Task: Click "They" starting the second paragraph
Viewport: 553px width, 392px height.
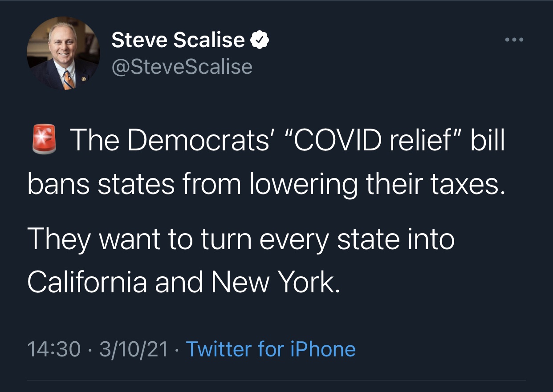Action: coord(58,239)
